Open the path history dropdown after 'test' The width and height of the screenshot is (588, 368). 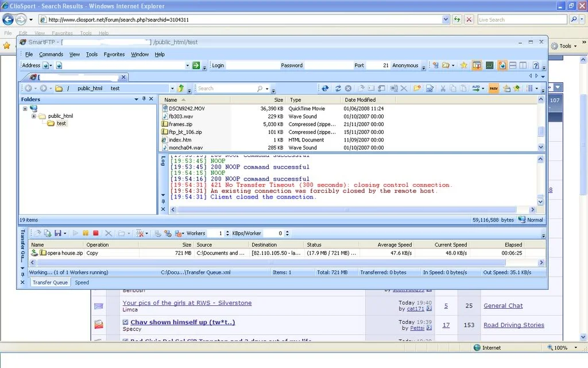point(172,89)
